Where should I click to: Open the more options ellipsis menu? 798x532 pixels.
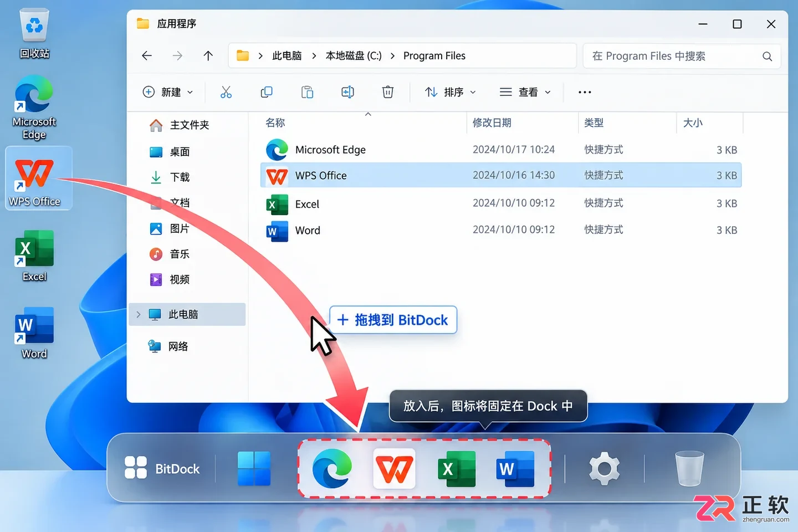coord(585,92)
